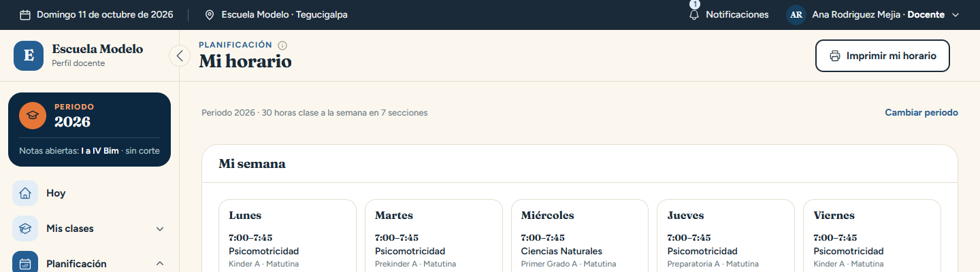980x272 pixels.
Task: Click the 2026 period card
Action: [x=89, y=129]
